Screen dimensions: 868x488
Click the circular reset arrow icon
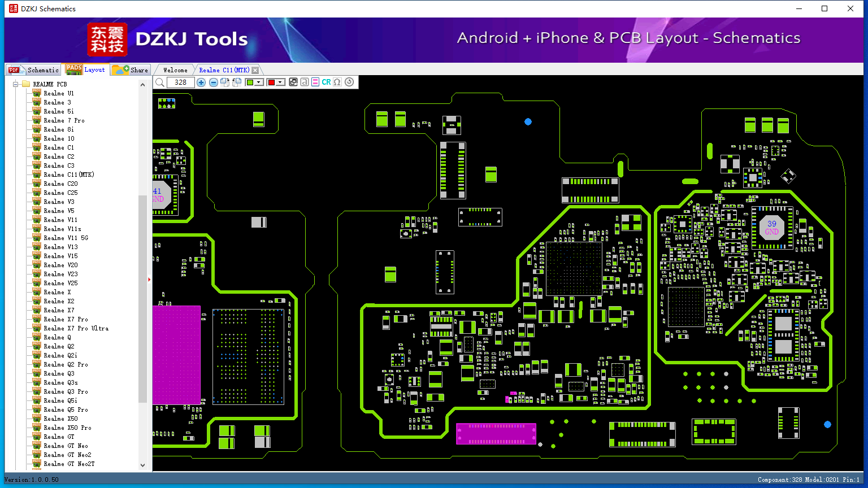coord(349,82)
